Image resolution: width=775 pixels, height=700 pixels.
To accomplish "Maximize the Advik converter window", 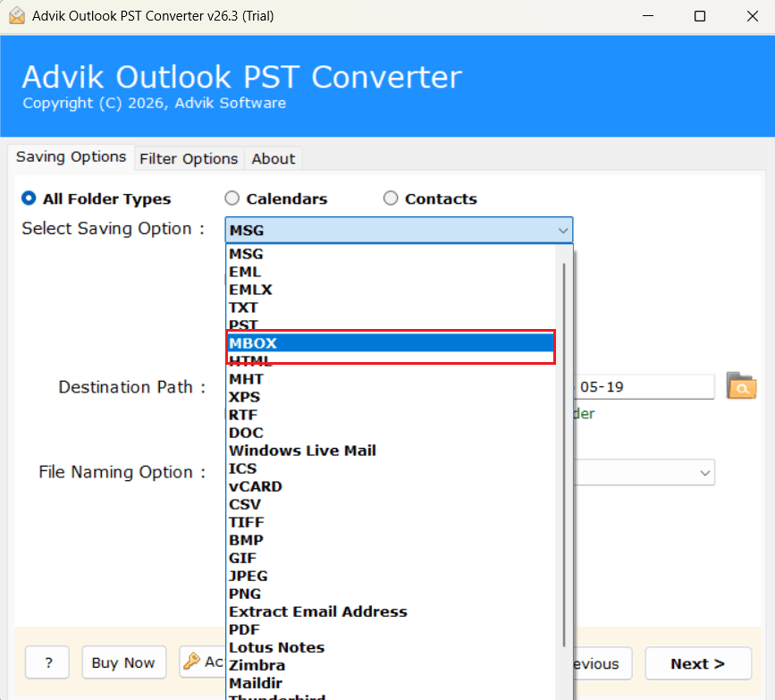I will point(700,16).
